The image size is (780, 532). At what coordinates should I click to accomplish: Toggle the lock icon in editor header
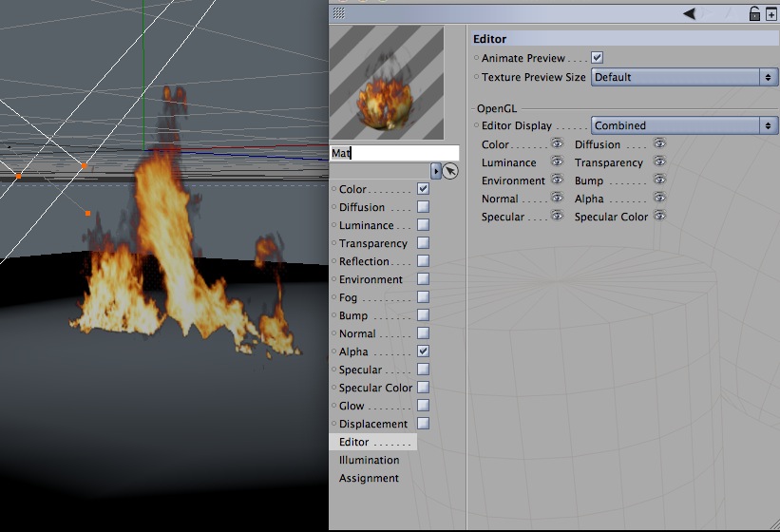(754, 13)
